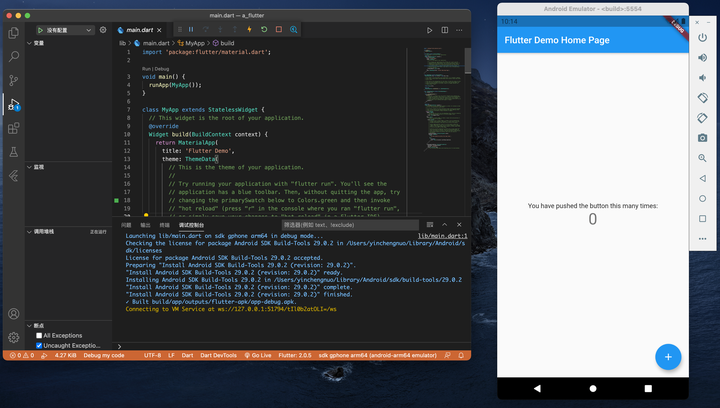Close the bottom panel
This screenshot has height=408, width=720.
[459, 225]
